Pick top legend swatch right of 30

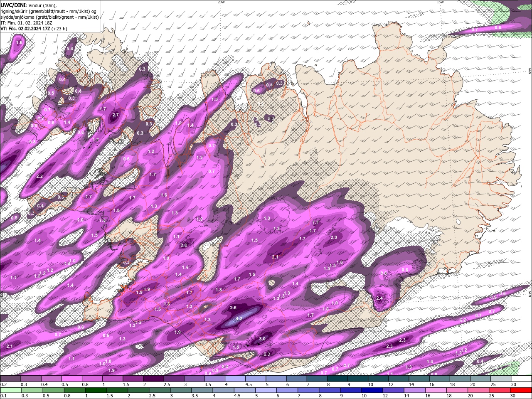pyautogui.click(x=521, y=379)
